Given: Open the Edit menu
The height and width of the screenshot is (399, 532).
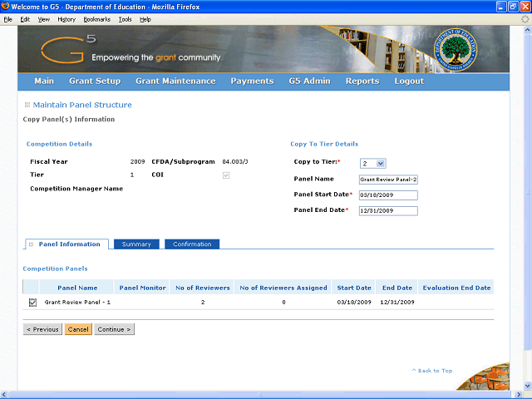Looking at the screenshot, I should [x=25, y=19].
